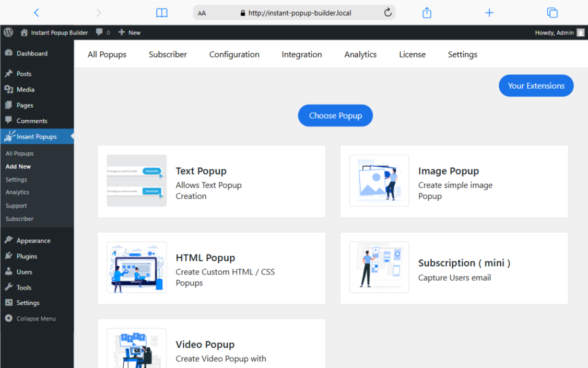Select the Video Popup title
This screenshot has height=368, width=588.
[x=205, y=344]
